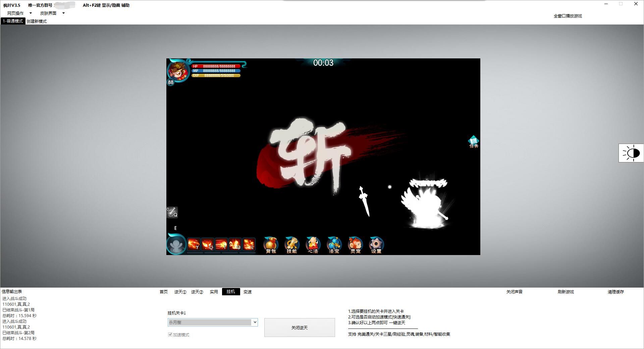Open the 法宝 treasure icon
This screenshot has height=349, width=644.
334,245
